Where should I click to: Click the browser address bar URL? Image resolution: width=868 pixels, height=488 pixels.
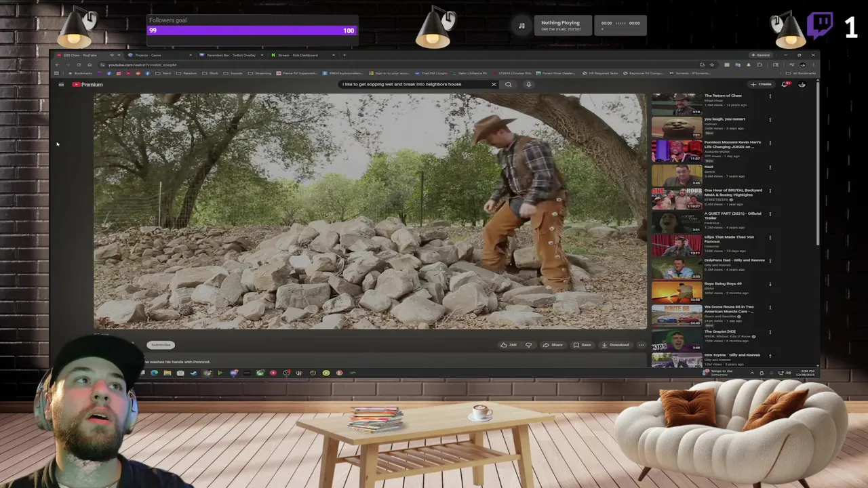[x=142, y=65]
